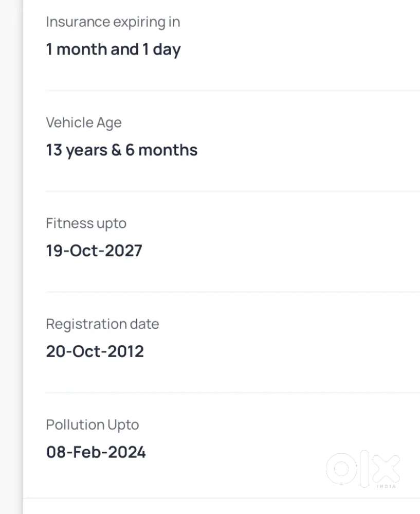Click the divider line below the insurance row
Image resolution: width=420 pixels, height=514 pixels.
coord(232,91)
